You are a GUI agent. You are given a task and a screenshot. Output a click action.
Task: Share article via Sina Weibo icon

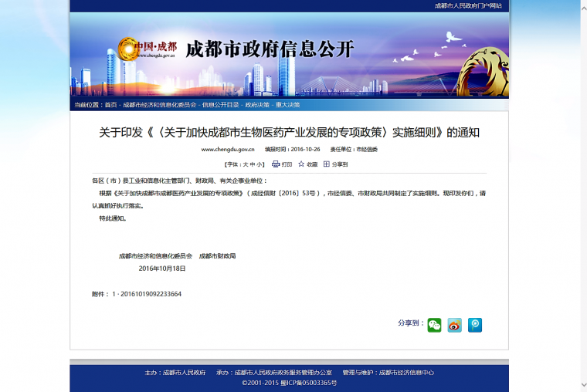coord(455,325)
